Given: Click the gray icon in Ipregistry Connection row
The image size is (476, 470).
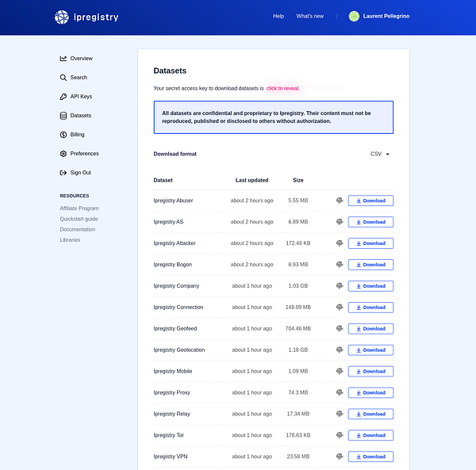Looking at the screenshot, I should [x=340, y=308].
